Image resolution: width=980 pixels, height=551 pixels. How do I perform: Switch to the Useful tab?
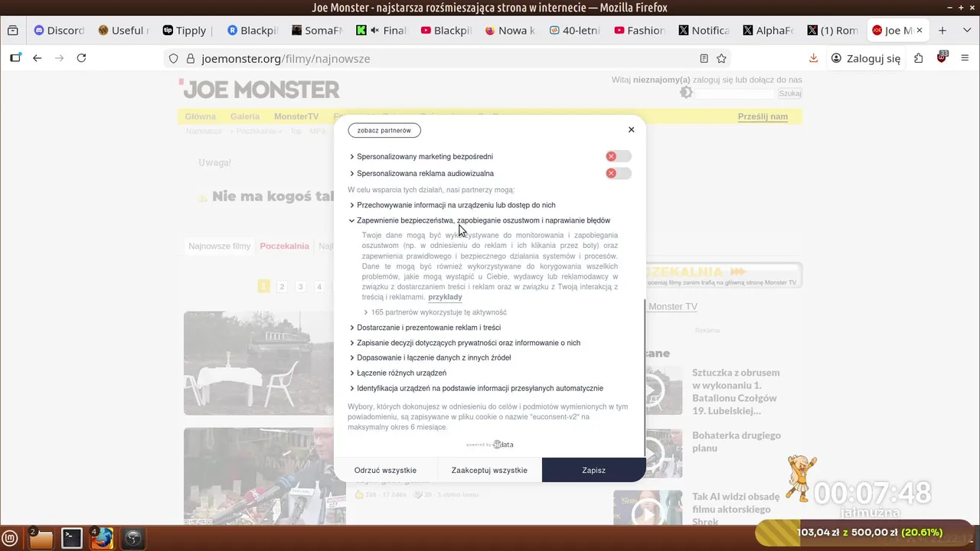122,31
